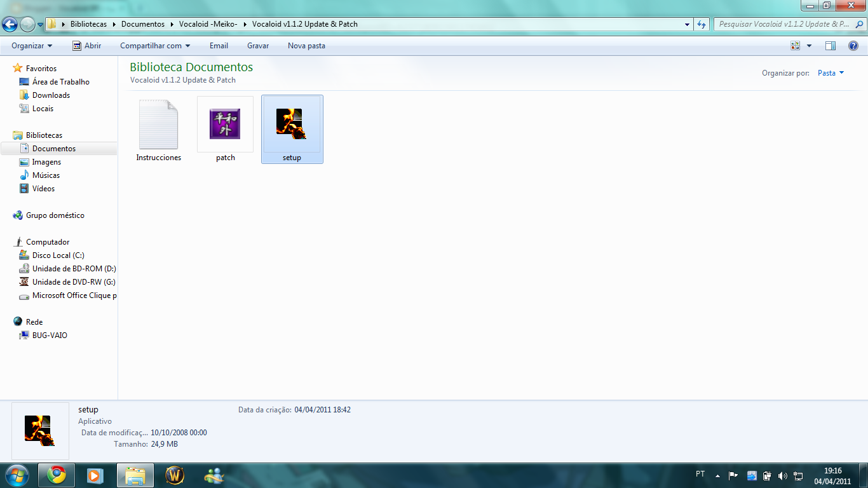
Task: Click Documentos in the address breadcrumb
Action: pyautogui.click(x=143, y=24)
